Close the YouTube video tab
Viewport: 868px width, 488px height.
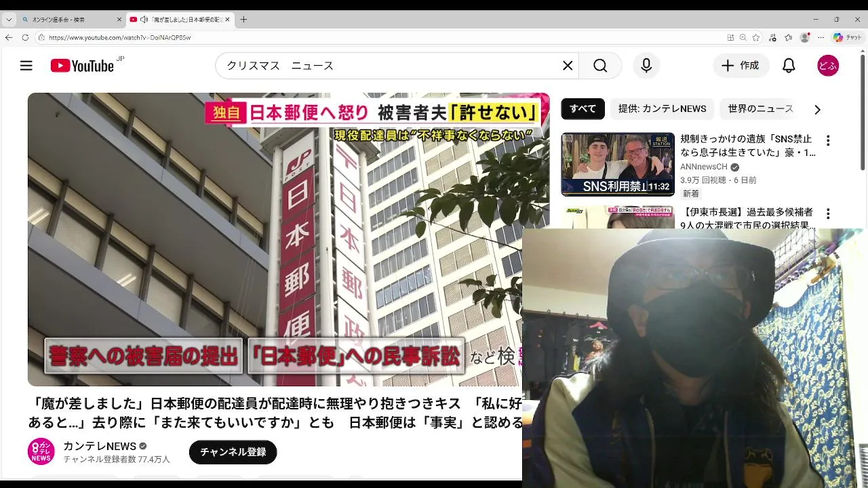(x=227, y=20)
